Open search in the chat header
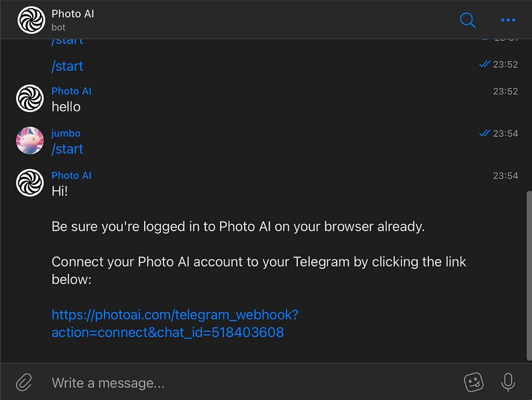532x400 pixels. tap(467, 20)
